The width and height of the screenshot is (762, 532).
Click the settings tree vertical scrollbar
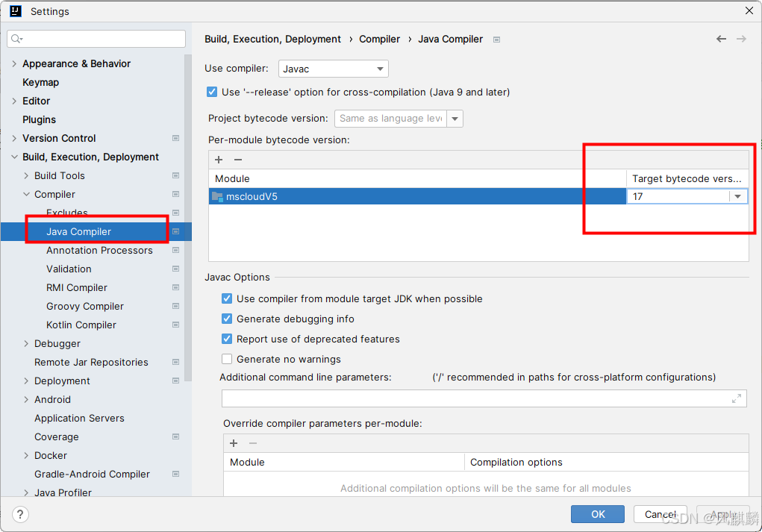[x=187, y=219]
